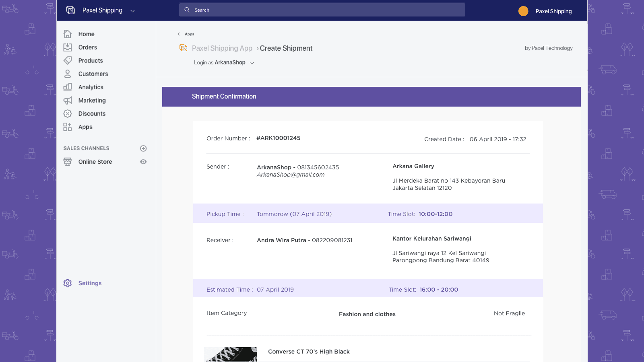Open the Settings gear icon
Screen dimensions: 644x362
point(68,283)
